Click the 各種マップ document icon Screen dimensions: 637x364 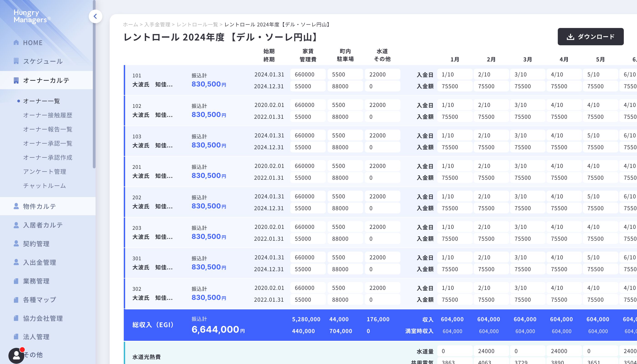tap(16, 300)
